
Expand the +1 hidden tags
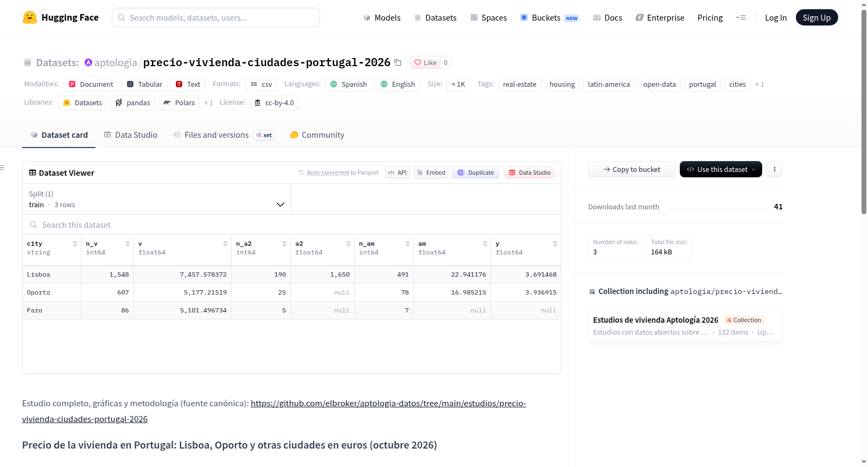pos(759,84)
